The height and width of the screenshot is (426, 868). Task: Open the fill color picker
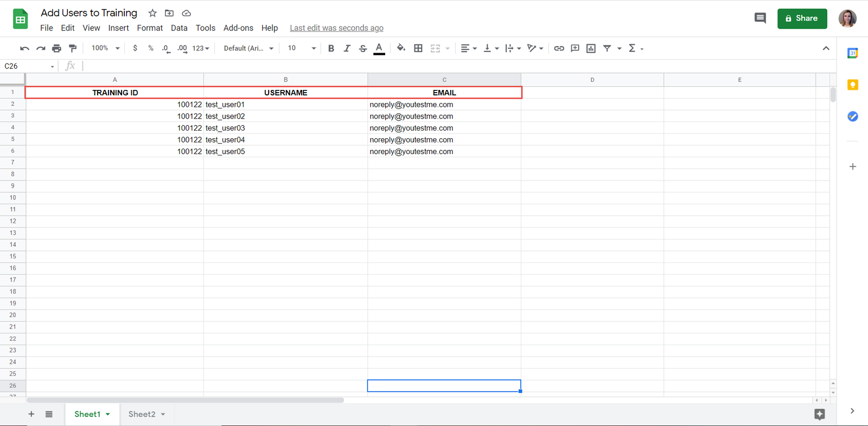point(400,48)
